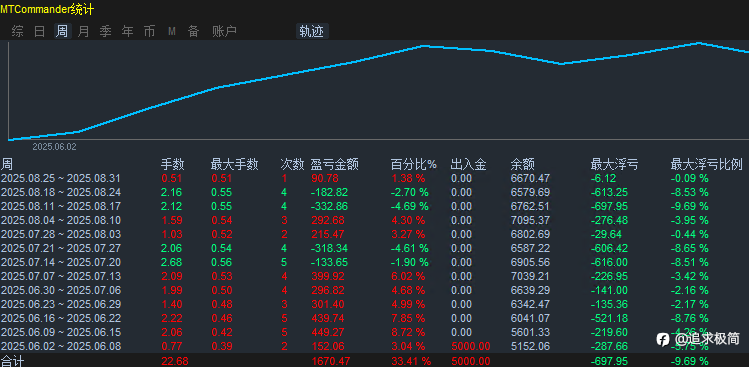The image size is (749, 367).
Task: Switch to the 备 notes tab
Action: click(x=193, y=32)
